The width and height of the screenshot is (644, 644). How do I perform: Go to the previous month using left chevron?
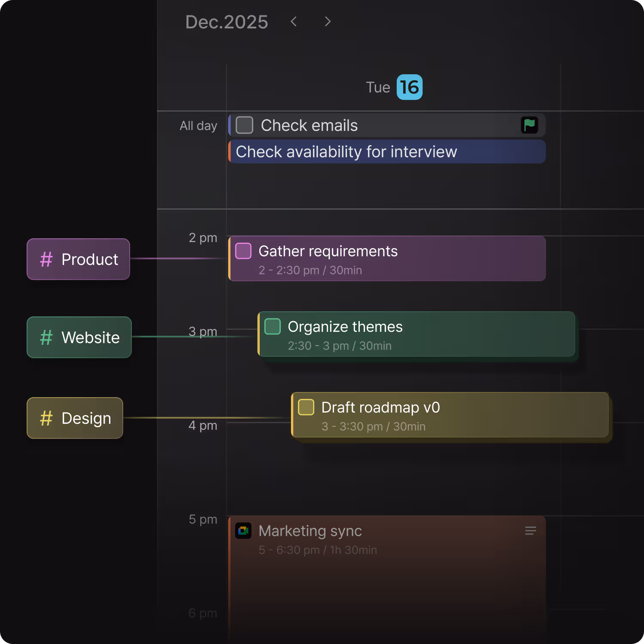(x=294, y=21)
